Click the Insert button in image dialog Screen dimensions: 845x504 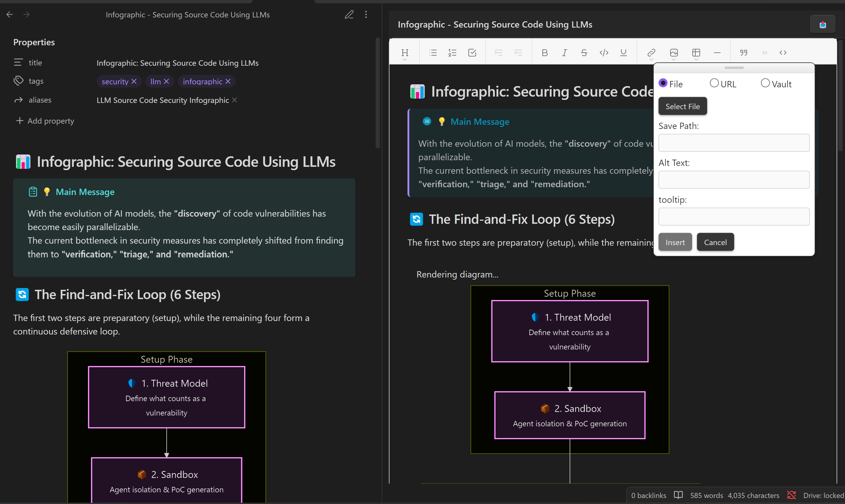(x=675, y=242)
